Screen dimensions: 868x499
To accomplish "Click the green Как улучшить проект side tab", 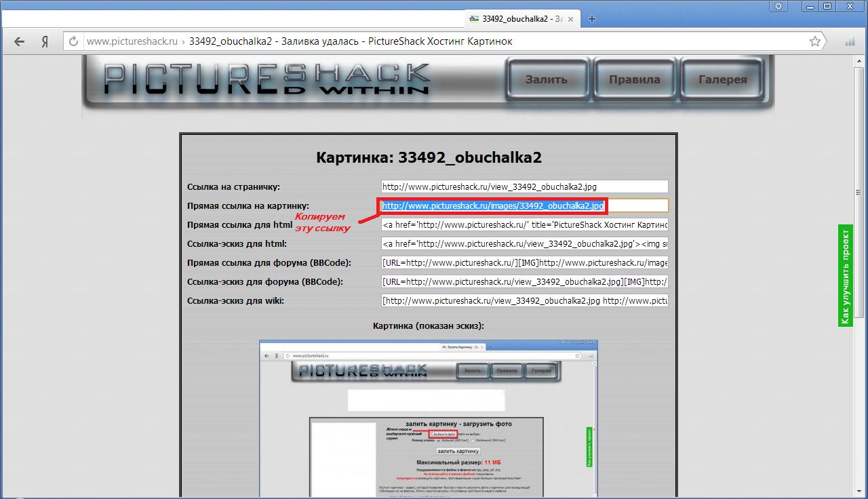I will point(845,275).
